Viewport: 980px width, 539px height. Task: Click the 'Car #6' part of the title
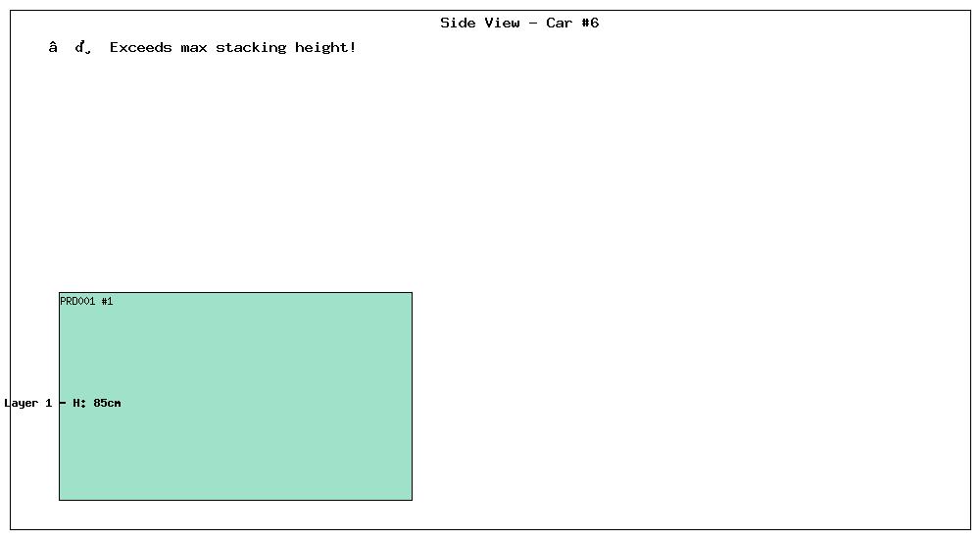572,24
